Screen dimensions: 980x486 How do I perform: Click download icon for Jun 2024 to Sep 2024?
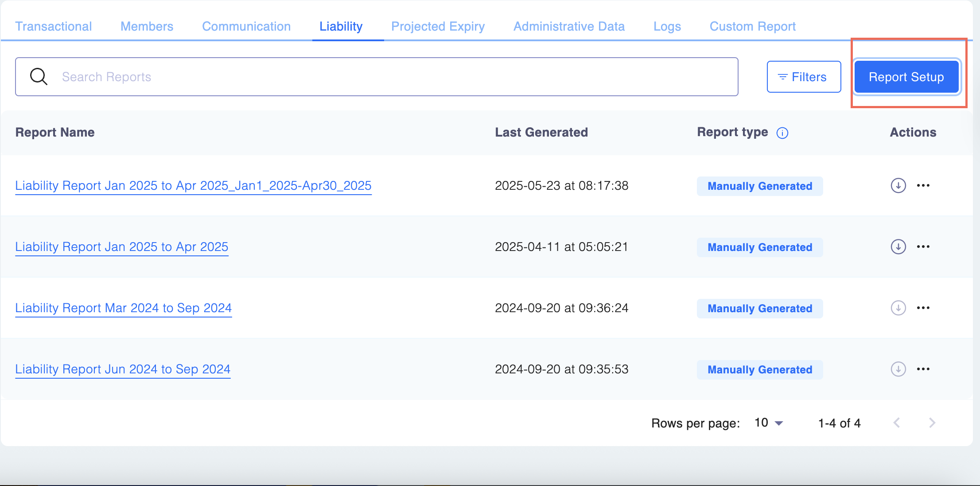click(x=898, y=369)
